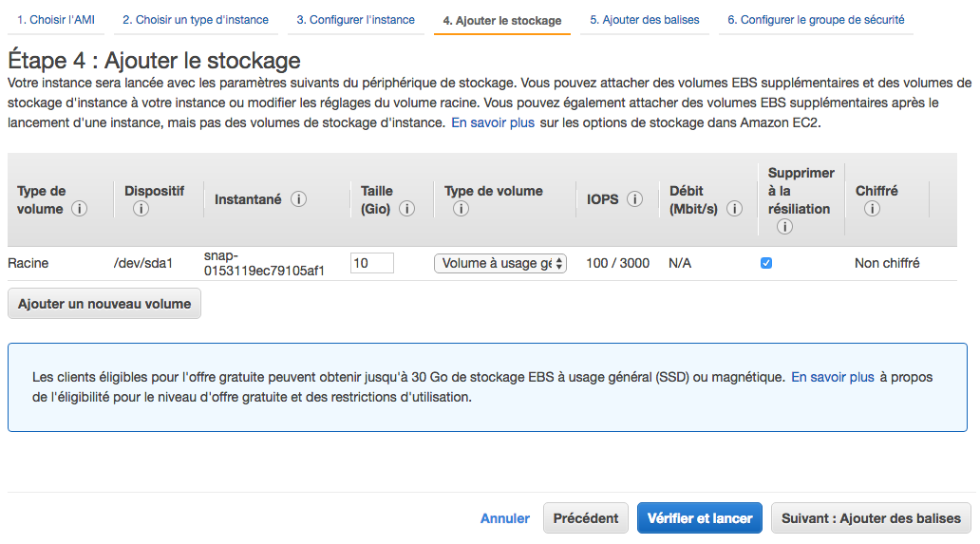Click the info icon next to Débit (Mbit/s)
Screen dimensions: 980x544
click(x=734, y=209)
